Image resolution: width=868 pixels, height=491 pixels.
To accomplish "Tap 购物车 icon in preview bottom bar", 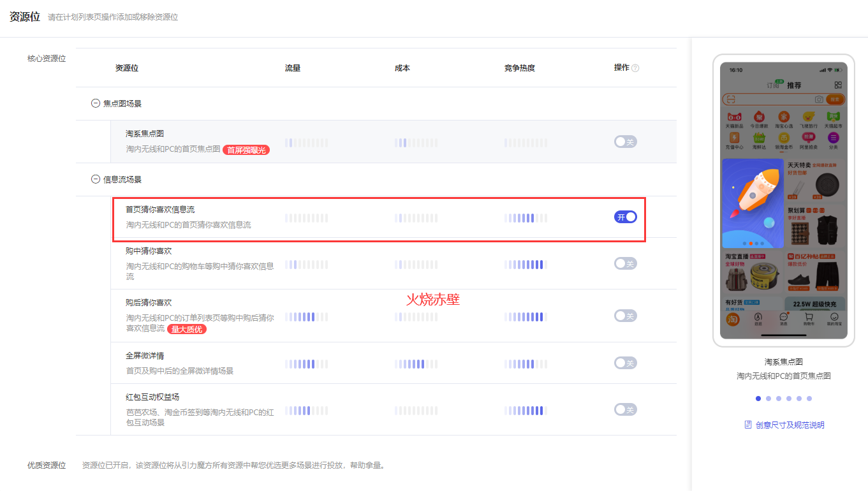I will pos(809,316).
